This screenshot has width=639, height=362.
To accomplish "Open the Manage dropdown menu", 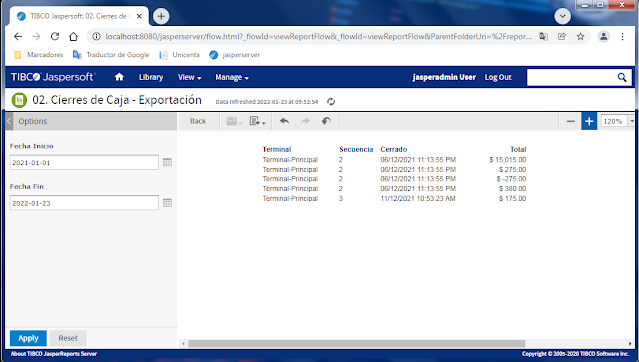I will (232, 77).
